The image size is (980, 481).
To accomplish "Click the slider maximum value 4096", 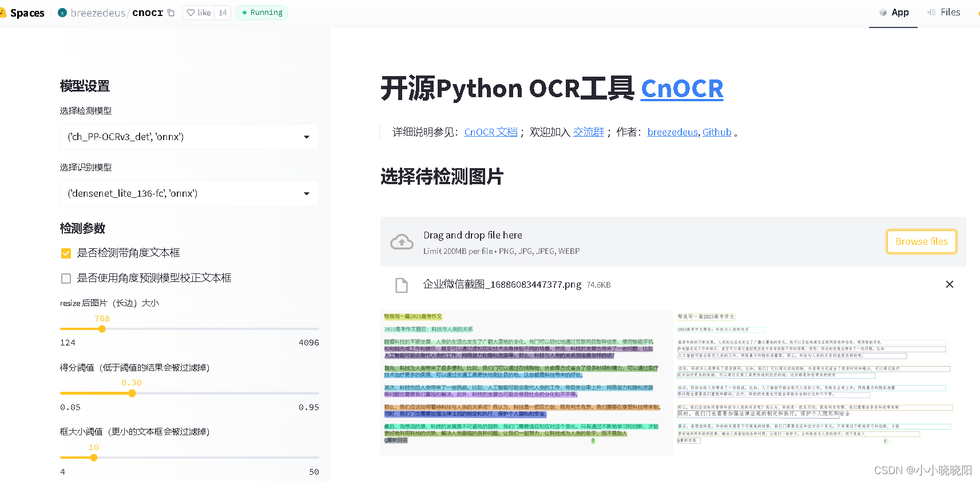I will click(x=309, y=343).
